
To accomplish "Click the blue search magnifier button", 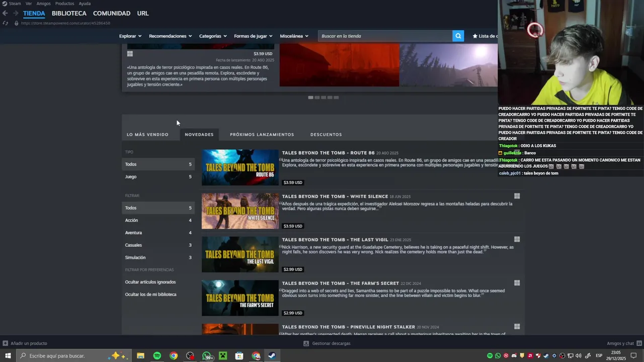I will coord(458,36).
